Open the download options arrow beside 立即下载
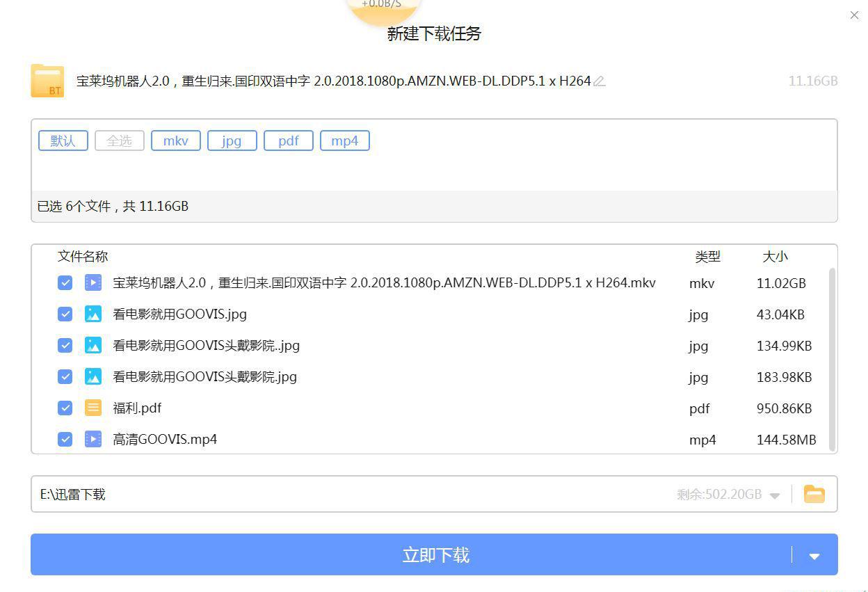This screenshot has height=592, width=868. [814, 556]
